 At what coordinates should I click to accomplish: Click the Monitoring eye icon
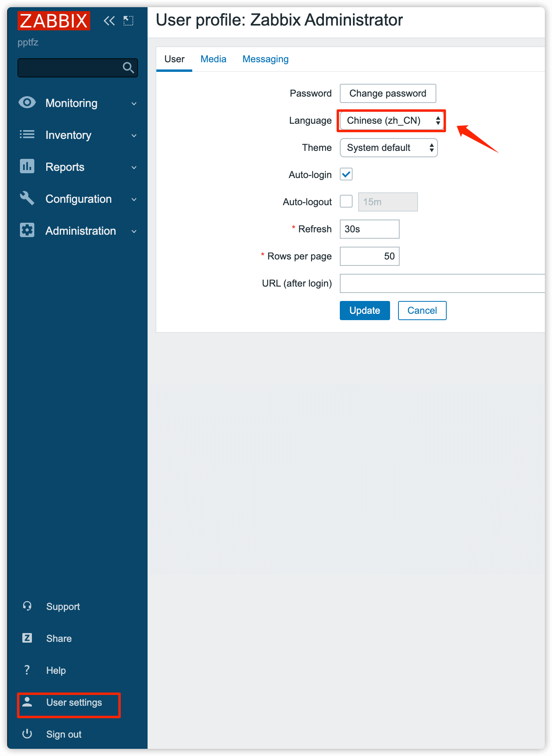pyautogui.click(x=27, y=103)
